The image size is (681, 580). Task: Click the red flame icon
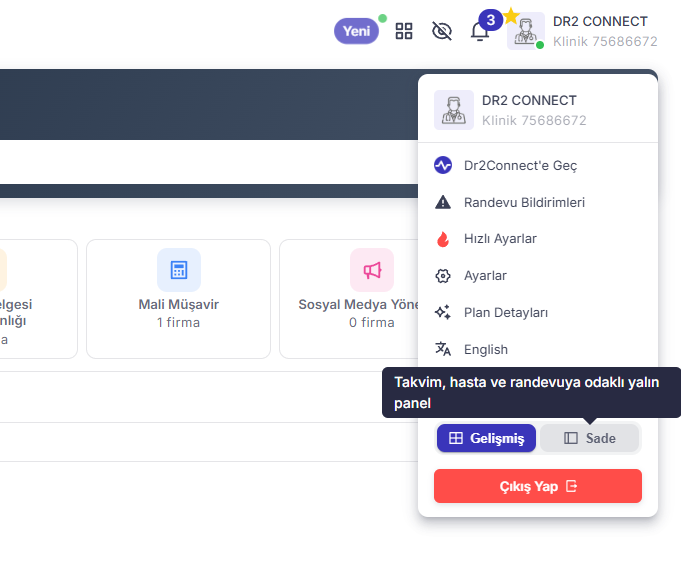point(443,239)
